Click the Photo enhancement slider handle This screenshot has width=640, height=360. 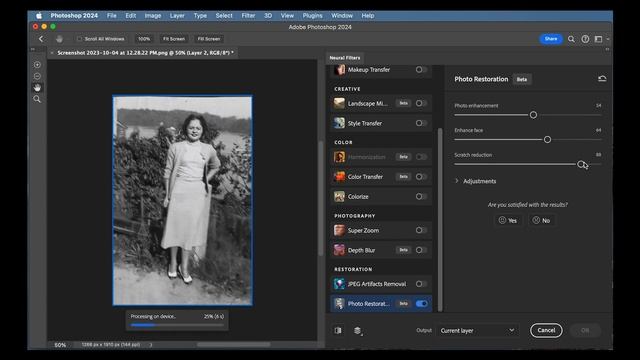click(533, 115)
